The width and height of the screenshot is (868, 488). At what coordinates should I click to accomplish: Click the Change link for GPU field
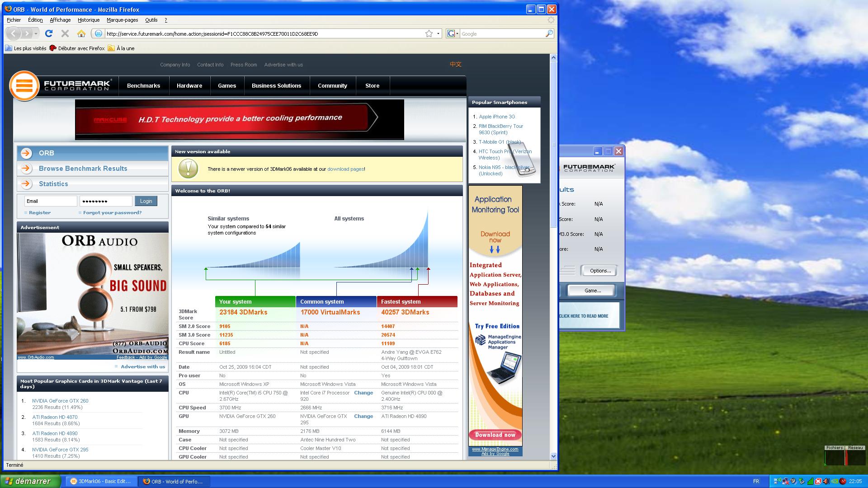pos(363,416)
